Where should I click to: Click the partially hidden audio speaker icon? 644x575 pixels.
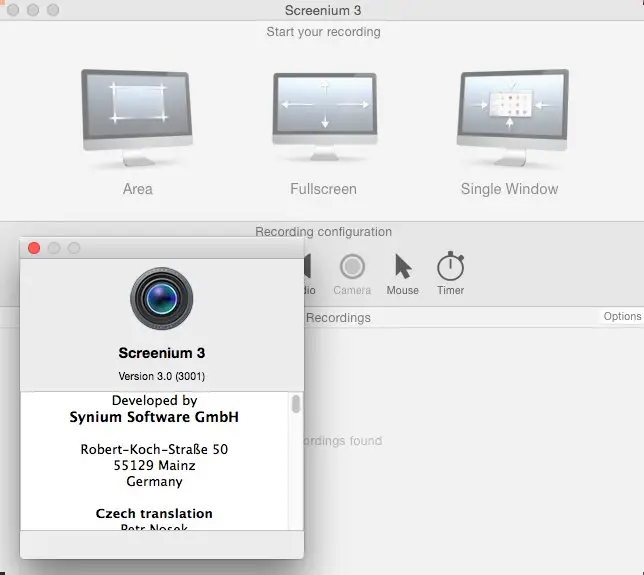click(x=307, y=266)
